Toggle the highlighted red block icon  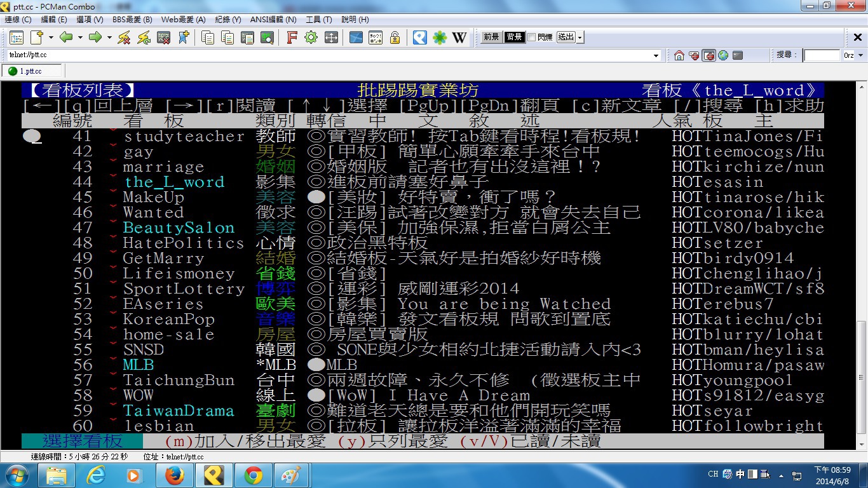click(x=709, y=56)
